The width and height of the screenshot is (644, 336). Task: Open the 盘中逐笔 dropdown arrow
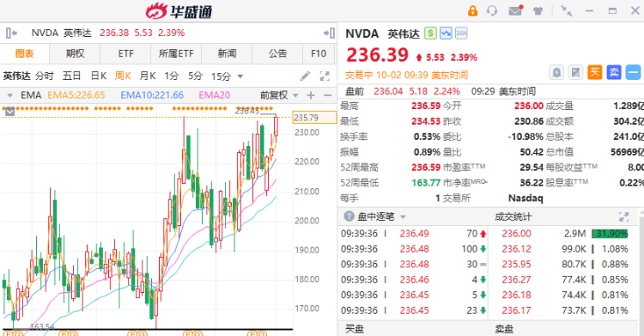pos(403,217)
